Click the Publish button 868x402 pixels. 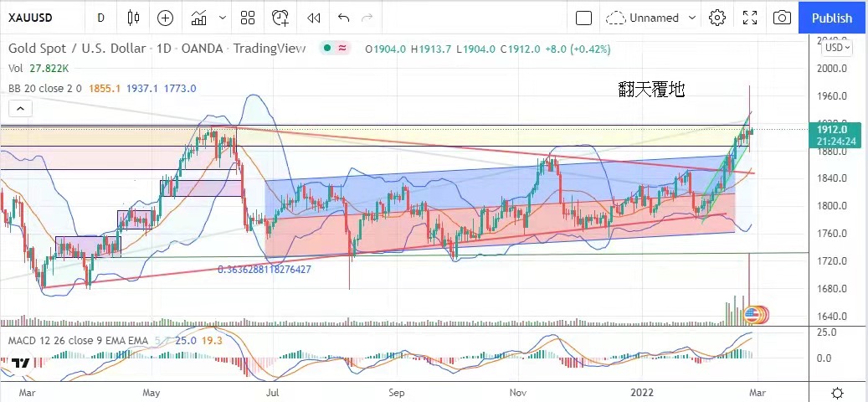point(832,18)
